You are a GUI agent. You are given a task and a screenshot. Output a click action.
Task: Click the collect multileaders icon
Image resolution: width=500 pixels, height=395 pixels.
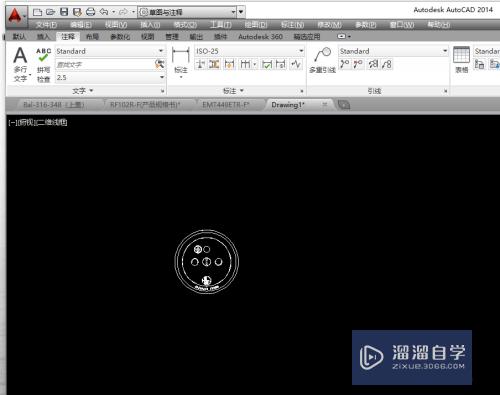click(387, 64)
